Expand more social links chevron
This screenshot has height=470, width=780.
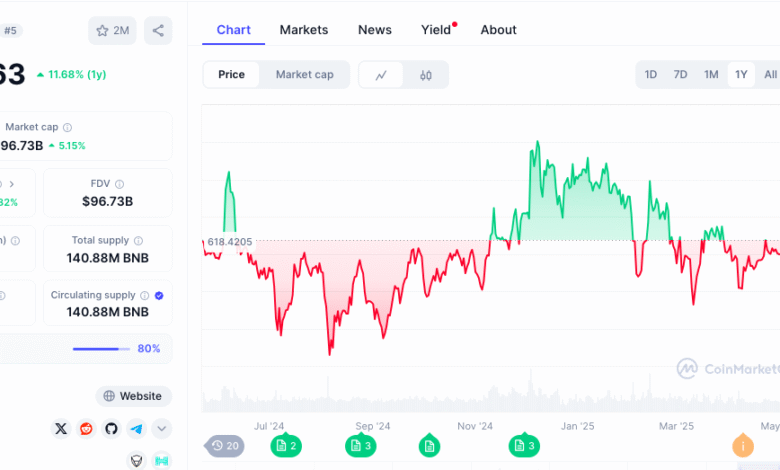pyautogui.click(x=161, y=428)
